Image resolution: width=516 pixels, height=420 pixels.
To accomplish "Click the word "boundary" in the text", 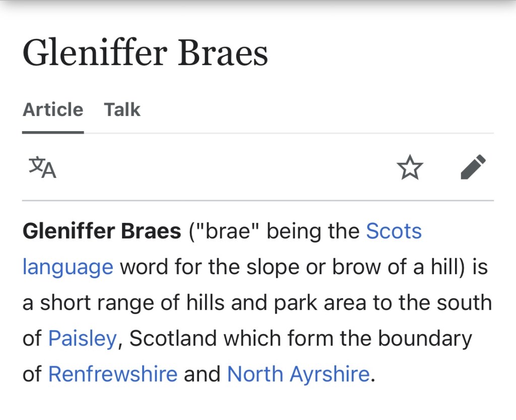I will (x=425, y=338).
